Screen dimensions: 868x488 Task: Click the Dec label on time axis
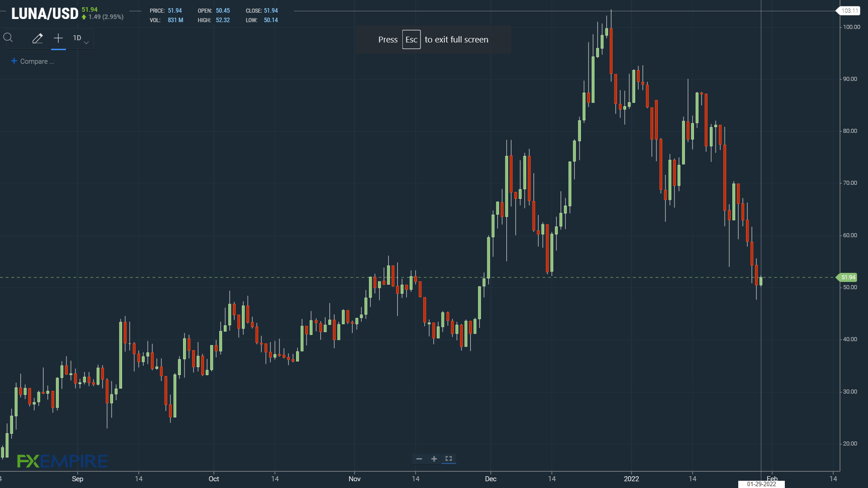tap(491, 479)
